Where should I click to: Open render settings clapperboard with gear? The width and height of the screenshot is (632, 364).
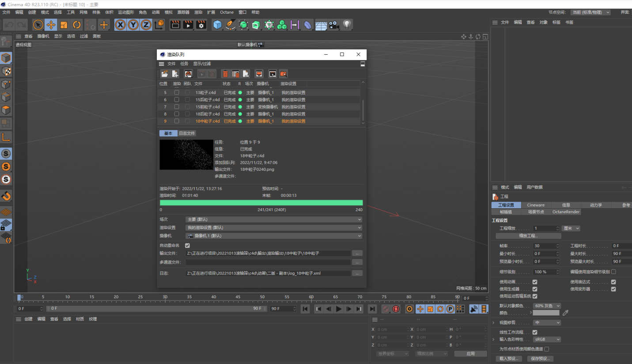[201, 25]
